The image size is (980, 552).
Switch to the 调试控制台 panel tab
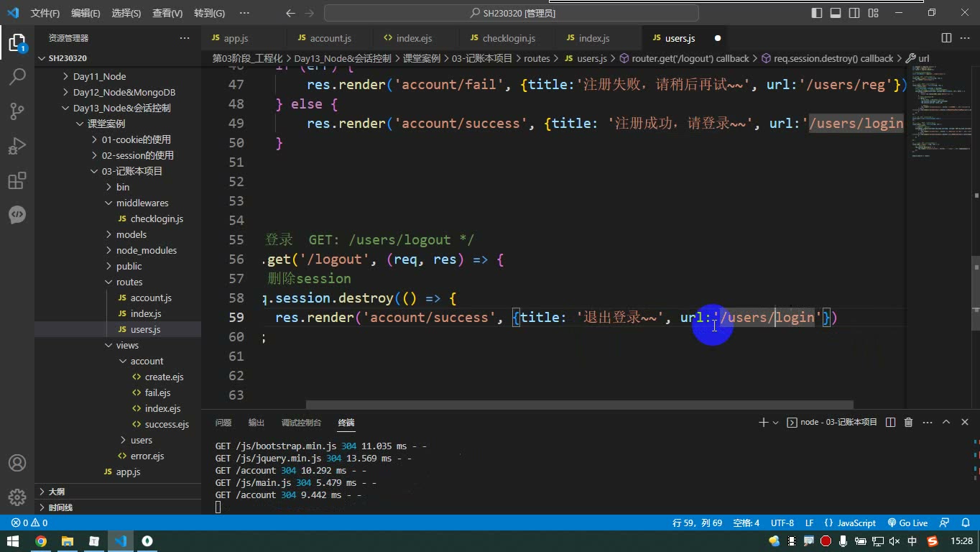pyautogui.click(x=302, y=423)
